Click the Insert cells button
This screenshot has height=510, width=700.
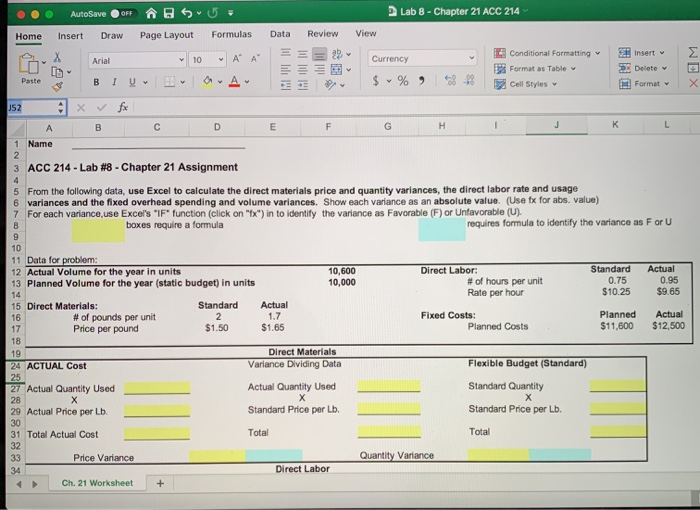click(x=641, y=53)
